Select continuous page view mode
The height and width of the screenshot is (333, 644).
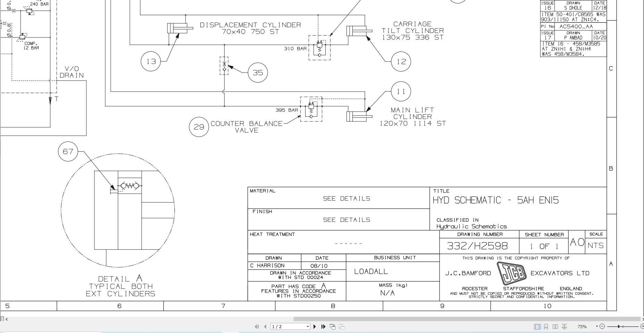point(546,326)
